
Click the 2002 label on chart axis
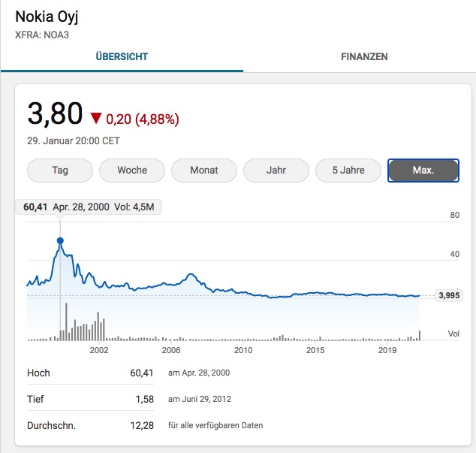(x=99, y=350)
